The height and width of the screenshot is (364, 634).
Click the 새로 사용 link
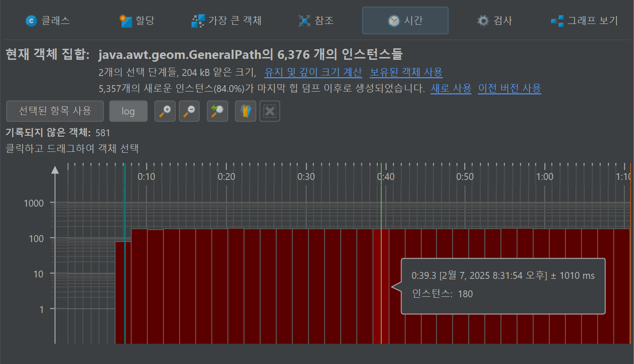pos(451,88)
